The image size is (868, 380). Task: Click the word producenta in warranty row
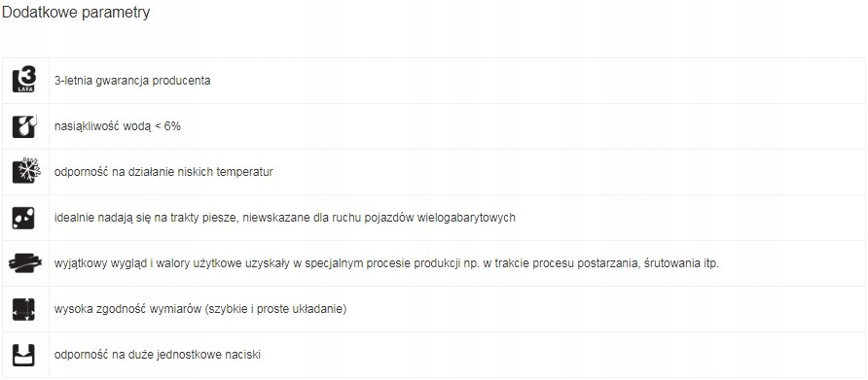182,81
